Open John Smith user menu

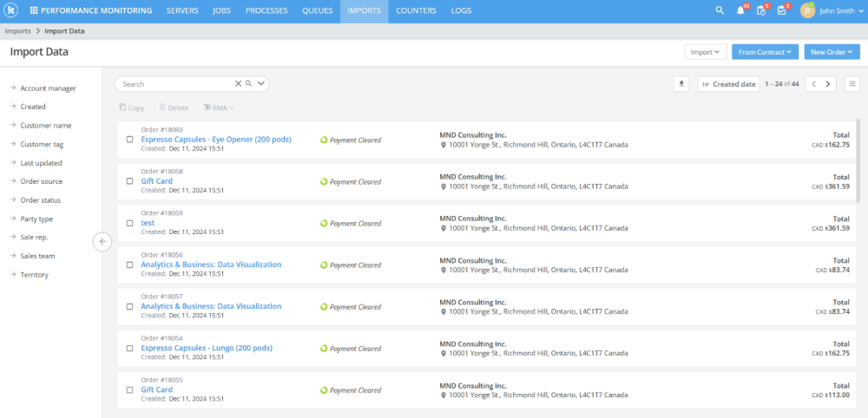point(841,10)
